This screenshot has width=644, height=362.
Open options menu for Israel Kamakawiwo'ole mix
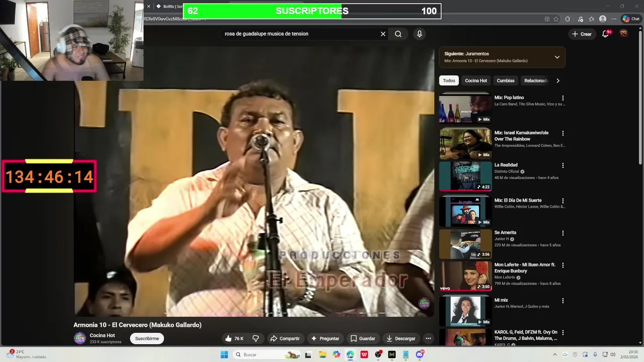563,133
